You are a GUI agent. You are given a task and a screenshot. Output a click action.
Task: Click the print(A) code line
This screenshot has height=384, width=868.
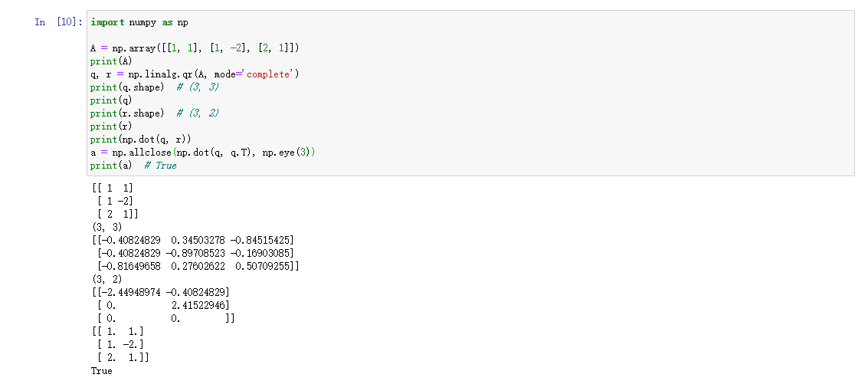coord(111,61)
